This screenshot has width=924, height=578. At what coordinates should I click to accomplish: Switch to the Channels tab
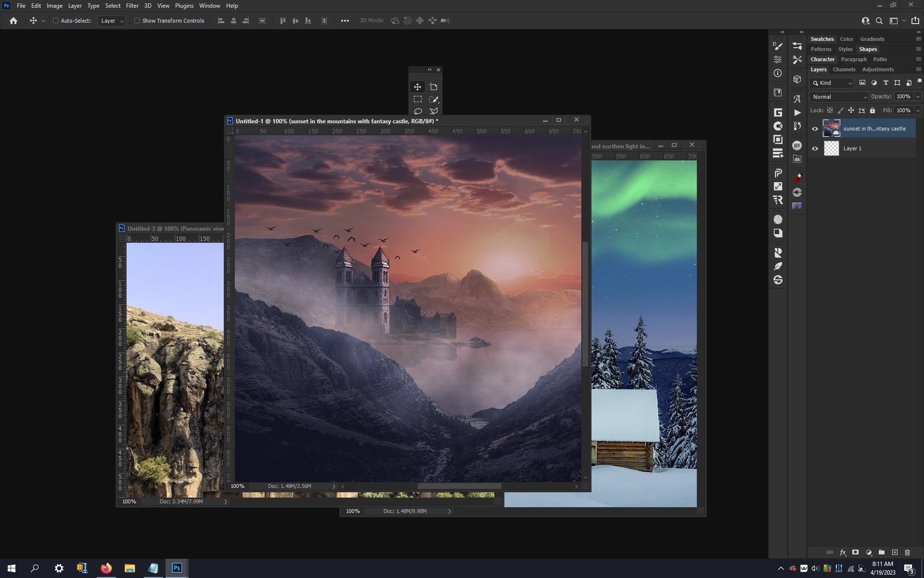click(x=844, y=69)
